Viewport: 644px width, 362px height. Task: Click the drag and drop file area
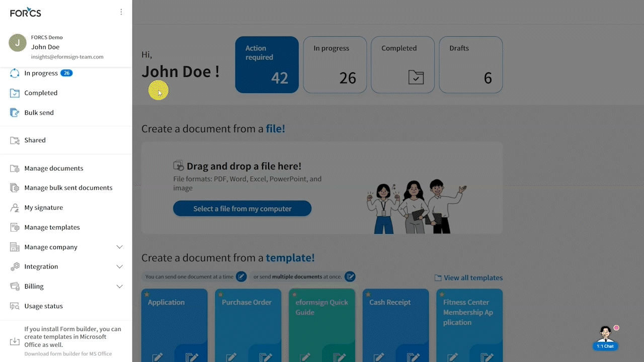pos(322,188)
